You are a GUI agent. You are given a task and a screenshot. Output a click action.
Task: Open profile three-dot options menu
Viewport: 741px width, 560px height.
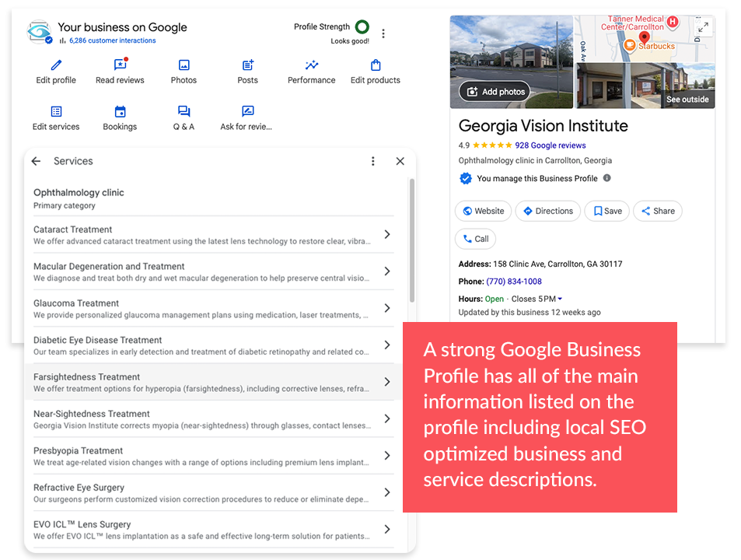pos(383,33)
